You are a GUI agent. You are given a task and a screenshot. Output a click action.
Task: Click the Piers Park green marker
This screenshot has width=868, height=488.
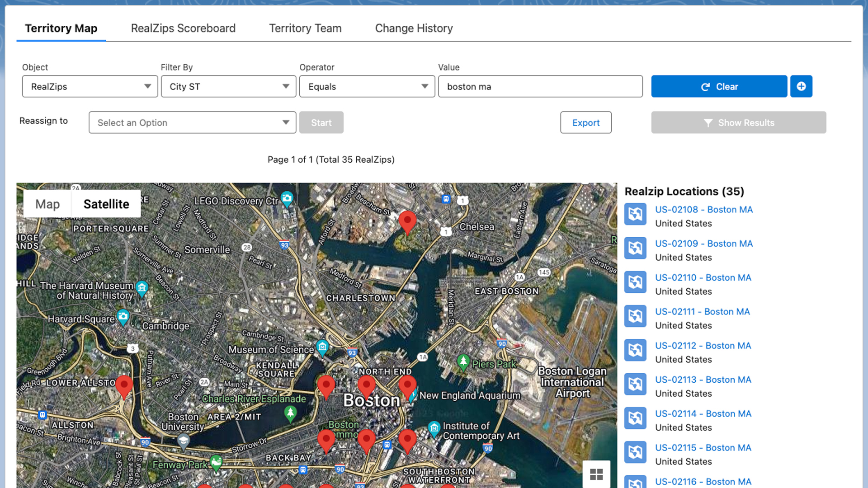pyautogui.click(x=463, y=361)
